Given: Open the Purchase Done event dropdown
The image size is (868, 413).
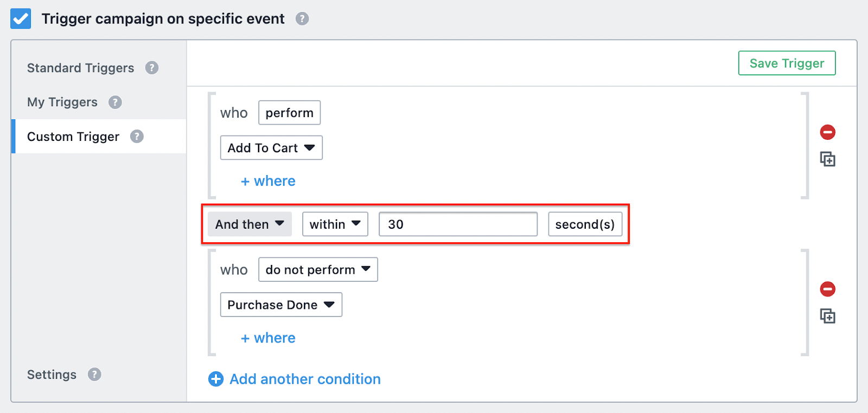Looking at the screenshot, I should pyautogui.click(x=281, y=305).
